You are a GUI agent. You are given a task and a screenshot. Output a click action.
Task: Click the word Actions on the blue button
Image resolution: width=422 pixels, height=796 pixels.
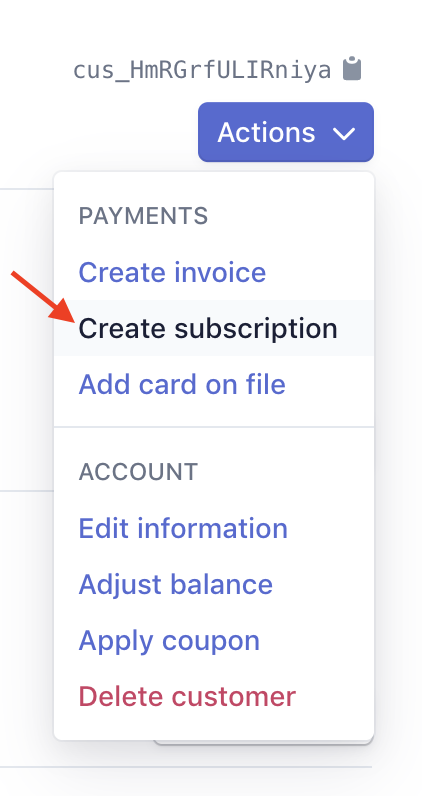(x=266, y=132)
